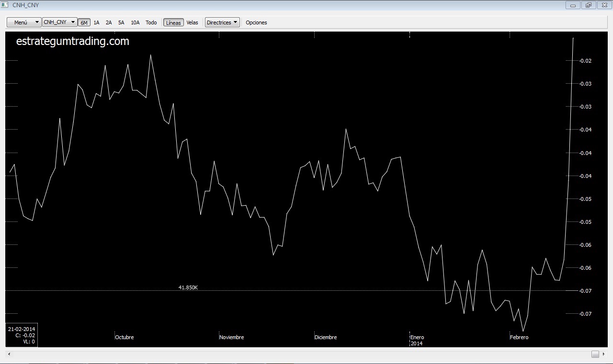Click the horizontal scrollbar thumb
This screenshot has width=613, height=364.
click(595, 354)
